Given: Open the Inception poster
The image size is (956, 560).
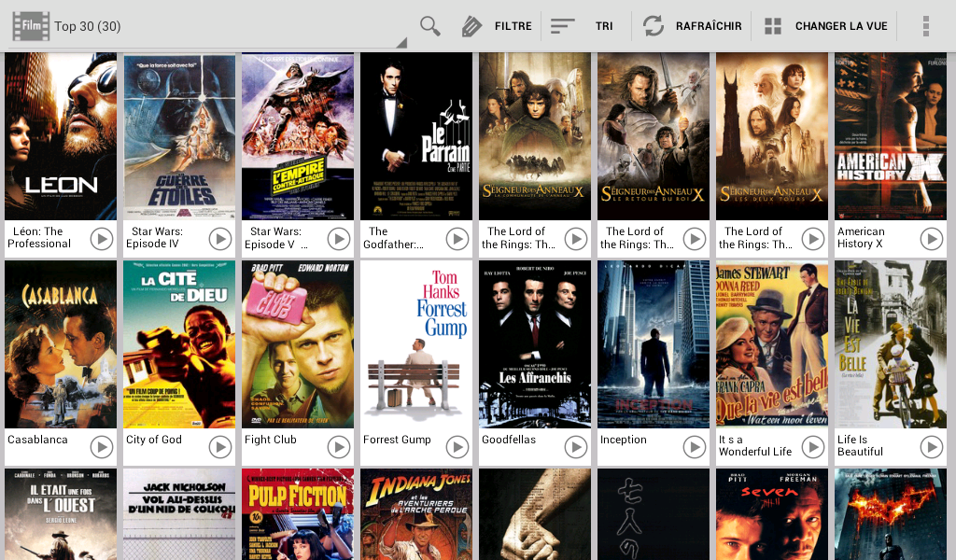Looking at the screenshot, I should pyautogui.click(x=654, y=345).
